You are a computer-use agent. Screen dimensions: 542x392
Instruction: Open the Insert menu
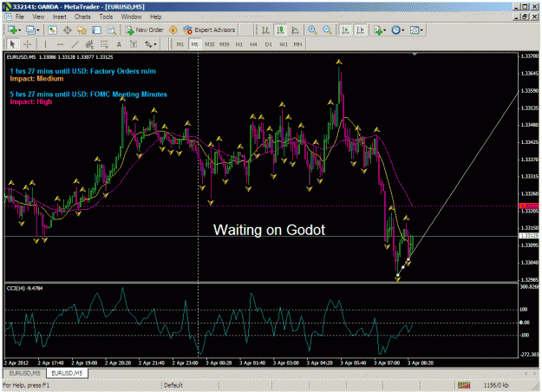[x=60, y=16]
